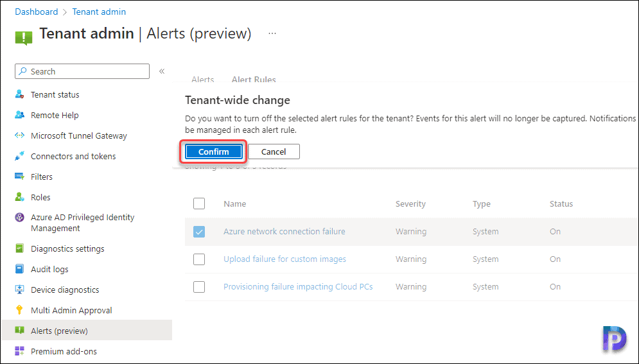Viewport: 639px width, 364px height.
Task: Click On status for Azure network connection failure
Action: (x=555, y=231)
